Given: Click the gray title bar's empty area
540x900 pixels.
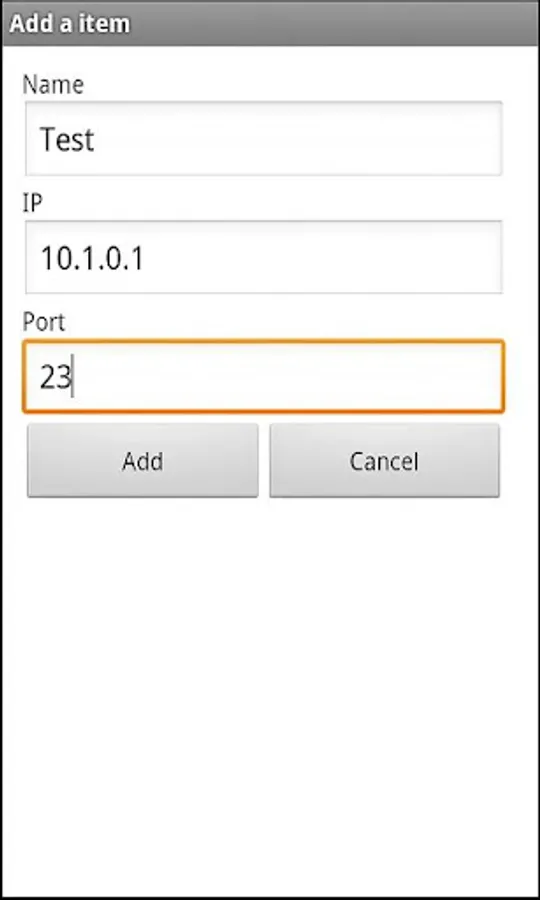Looking at the screenshot, I should tap(333, 24).
